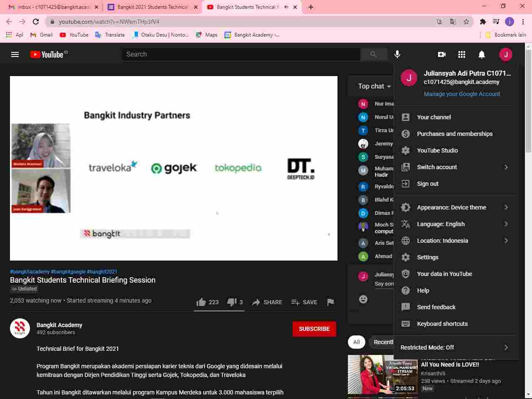The image size is (532, 399).
Task: Click the voice search microphone icon
Action: [x=397, y=54]
